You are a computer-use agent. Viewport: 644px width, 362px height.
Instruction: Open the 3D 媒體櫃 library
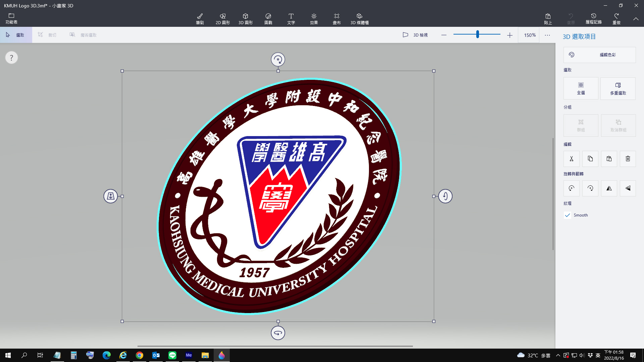(x=360, y=19)
